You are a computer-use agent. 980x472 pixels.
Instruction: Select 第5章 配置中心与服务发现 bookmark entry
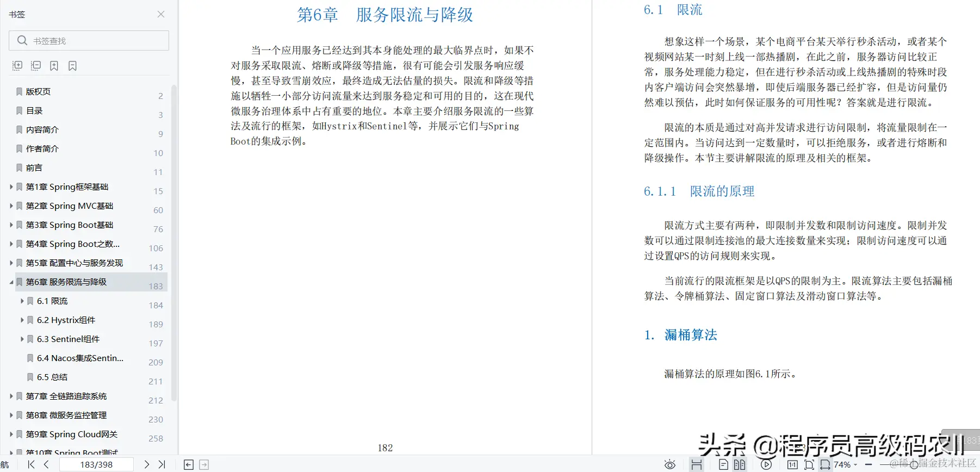(75, 263)
